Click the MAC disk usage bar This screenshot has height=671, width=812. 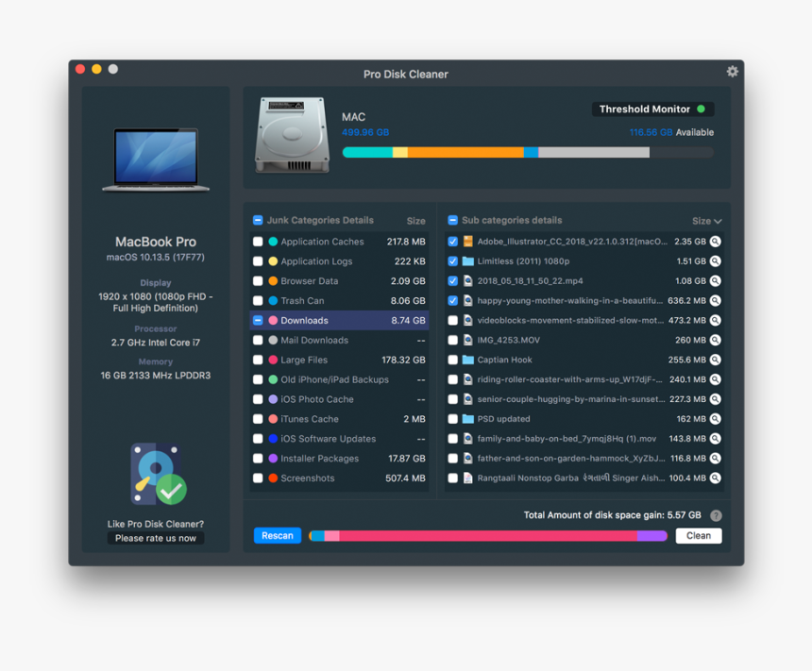pyautogui.click(x=528, y=152)
